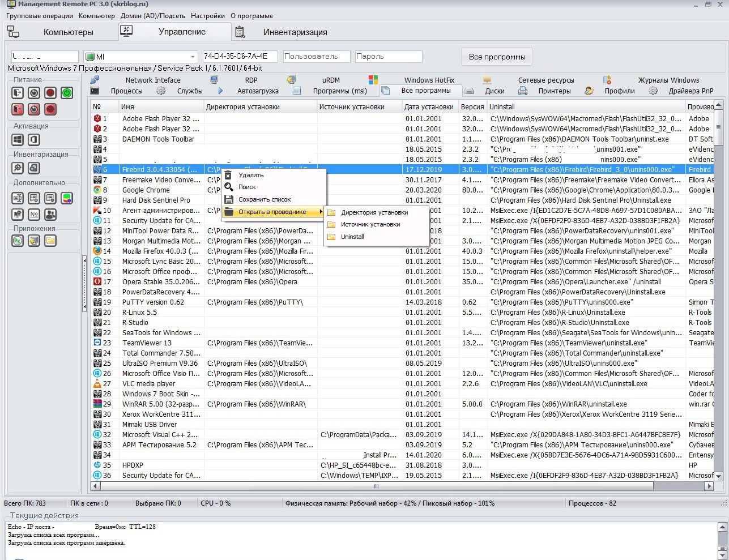Click the № number icon in Дополнительно
The height and width of the screenshot is (560, 729).
point(34,215)
